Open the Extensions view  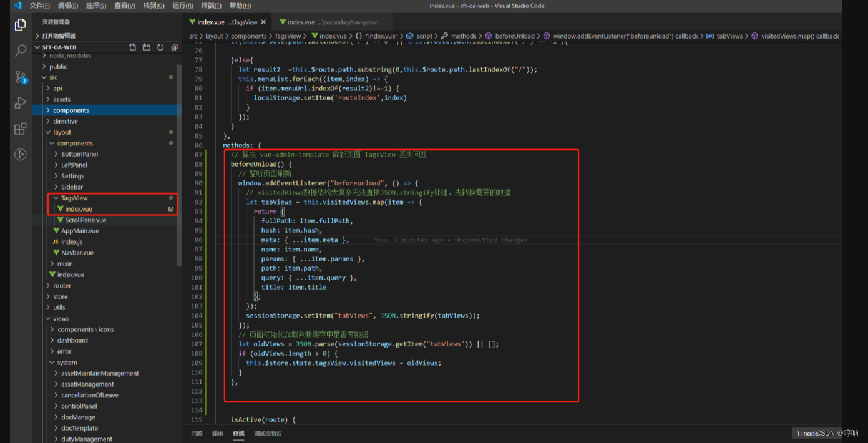click(x=21, y=129)
